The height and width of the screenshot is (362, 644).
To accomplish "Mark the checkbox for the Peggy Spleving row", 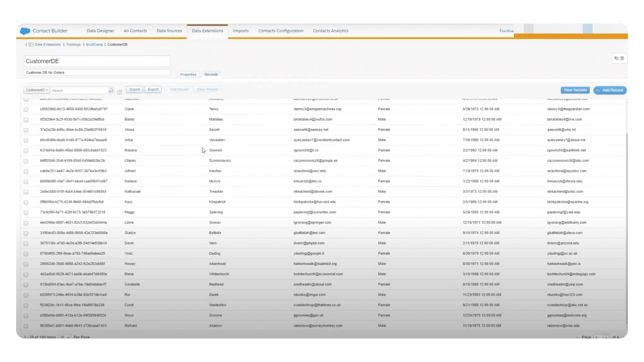I will [26, 212].
